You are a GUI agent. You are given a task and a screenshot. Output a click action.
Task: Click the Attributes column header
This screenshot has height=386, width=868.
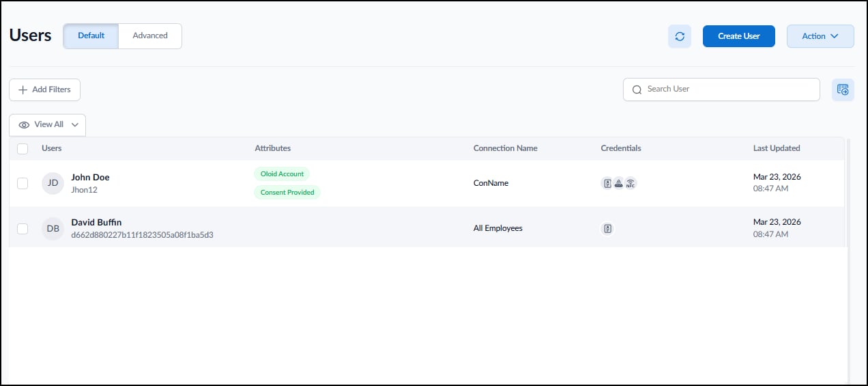click(x=272, y=148)
